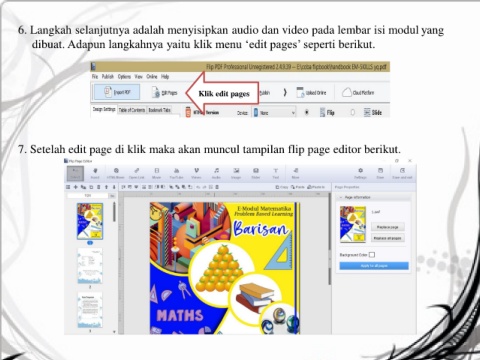
Task: Click the Replace page button
Action: pos(388,227)
